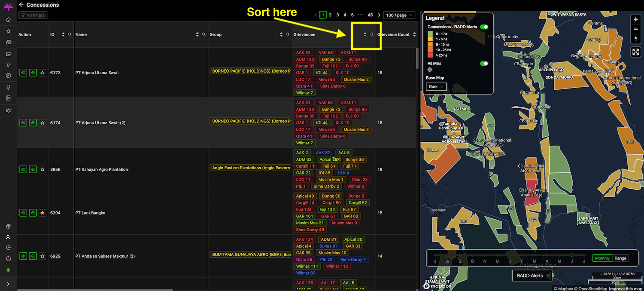The width and height of the screenshot is (644, 291).
Task: Click the No Filters button
Action: pos(33,15)
